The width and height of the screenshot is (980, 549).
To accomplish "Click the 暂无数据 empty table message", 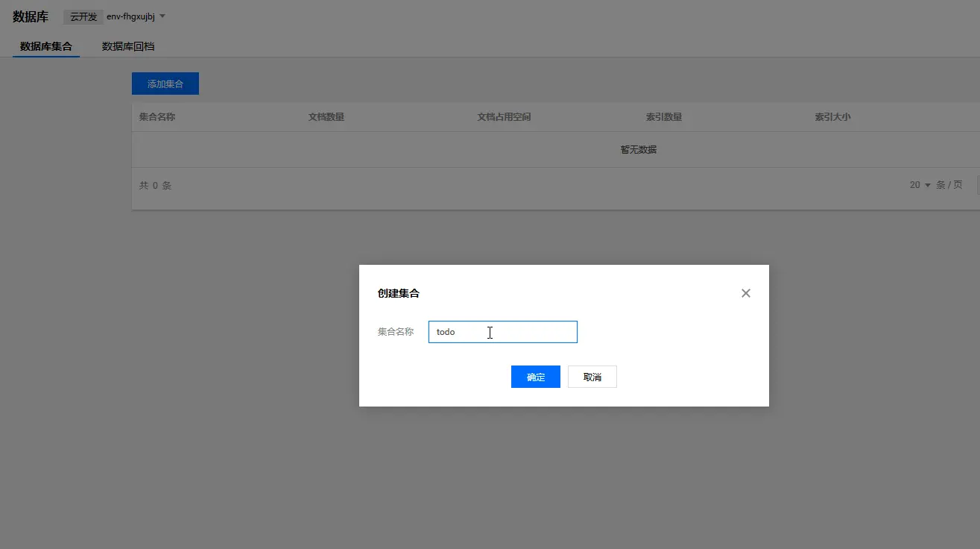I will [x=639, y=149].
